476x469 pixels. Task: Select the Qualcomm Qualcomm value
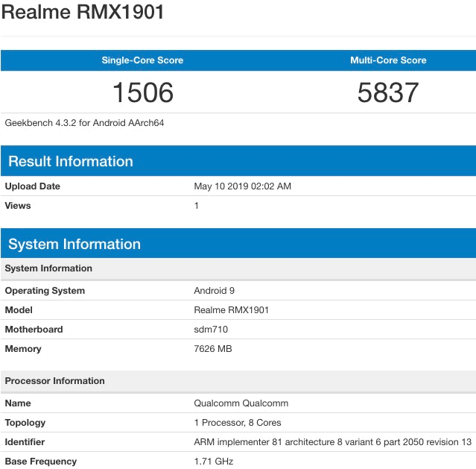tap(241, 403)
